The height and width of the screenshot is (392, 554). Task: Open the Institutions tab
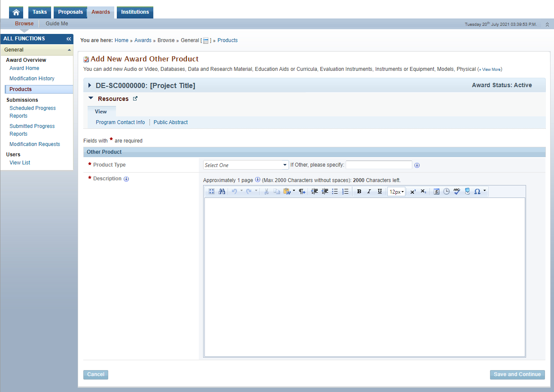[x=135, y=12]
